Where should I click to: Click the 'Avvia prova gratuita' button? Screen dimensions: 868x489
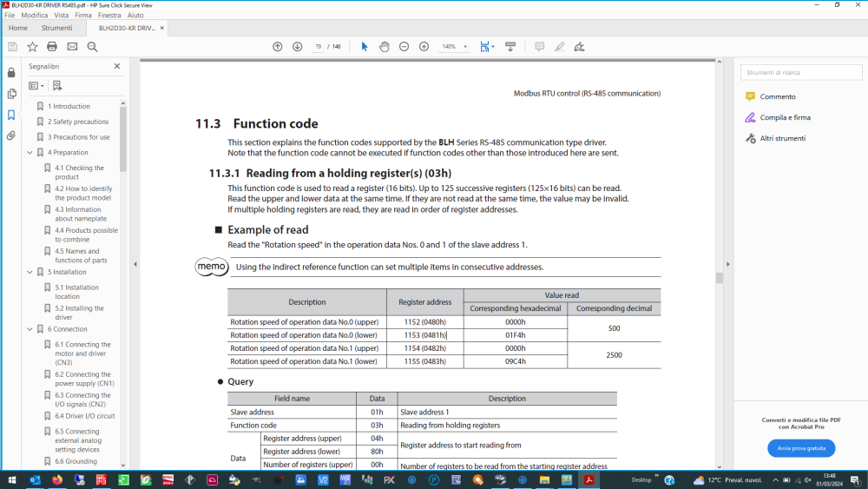[801, 448]
